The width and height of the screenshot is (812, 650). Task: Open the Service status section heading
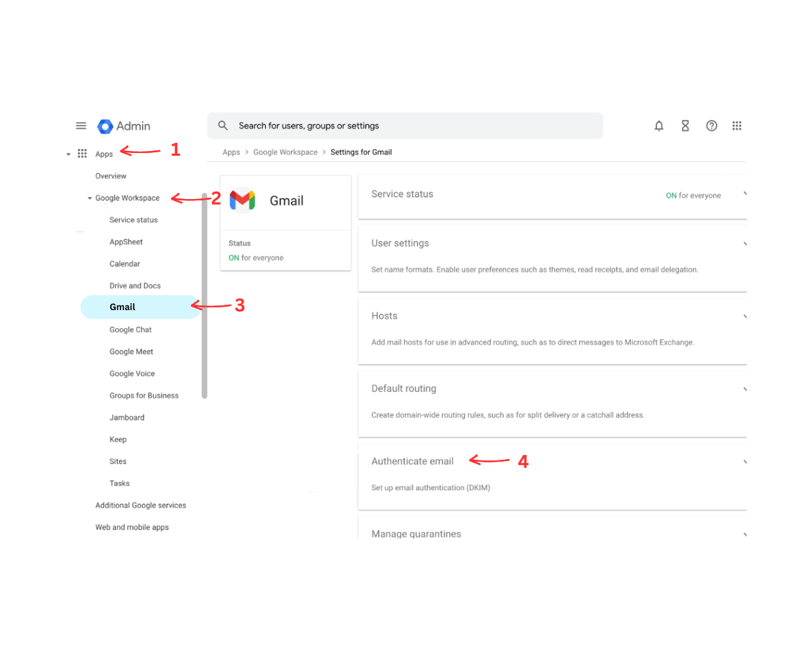pos(402,194)
